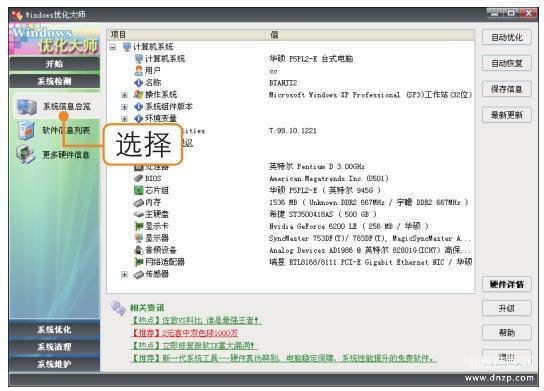This screenshot has width=544, height=391.
Task: Click the 环境变量 icon
Action: coord(139,118)
